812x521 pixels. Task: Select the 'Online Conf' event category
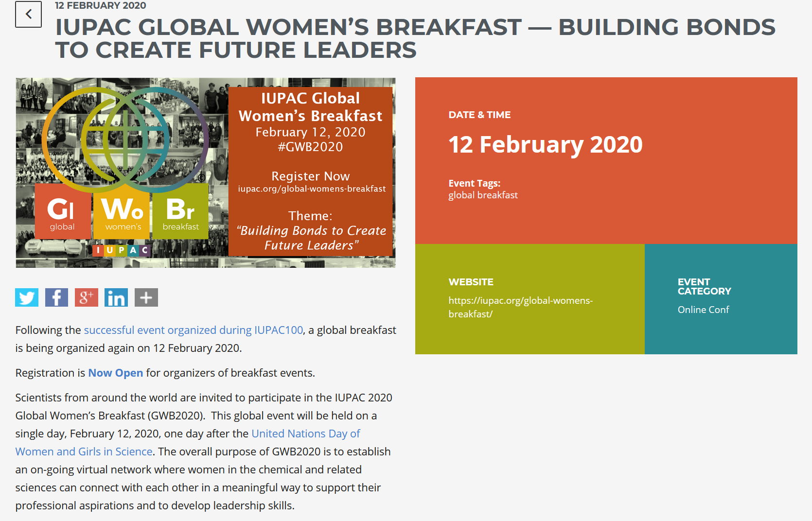click(x=703, y=310)
